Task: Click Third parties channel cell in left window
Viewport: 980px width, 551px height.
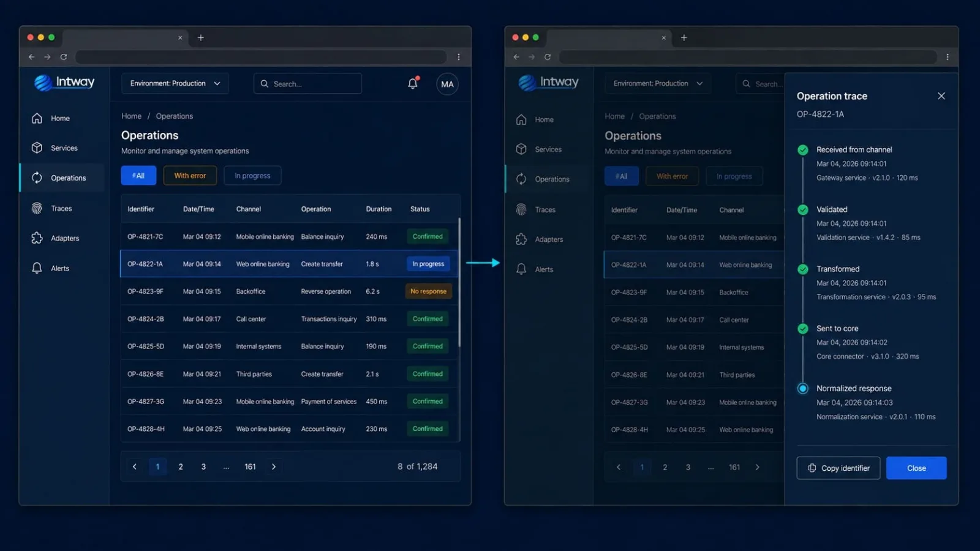Action: (x=254, y=374)
